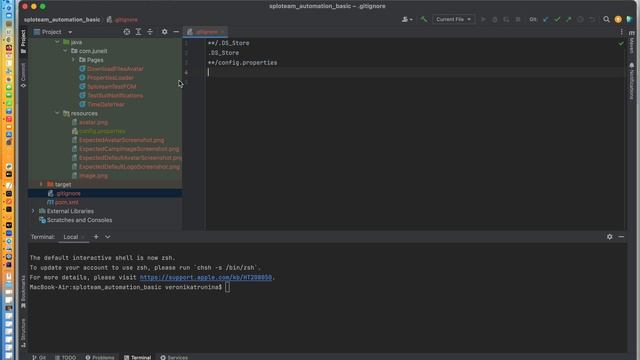Click the green inspection checkmark in editor

pyautogui.click(x=621, y=43)
